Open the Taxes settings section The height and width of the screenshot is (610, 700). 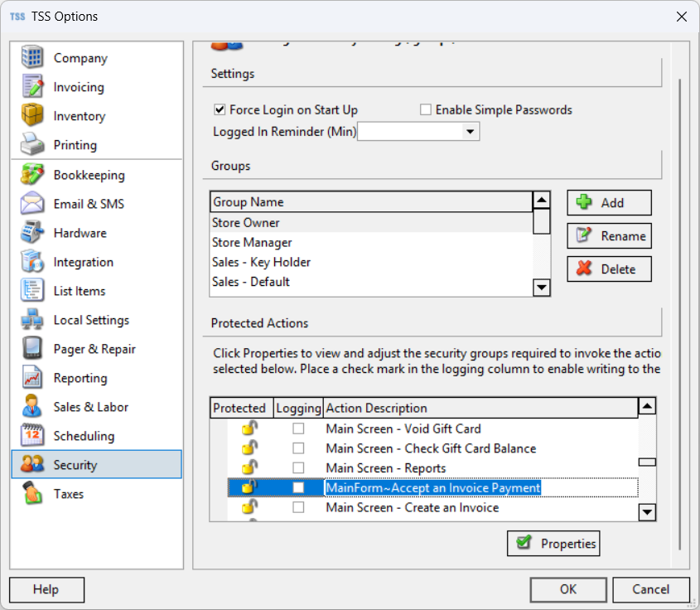69,494
